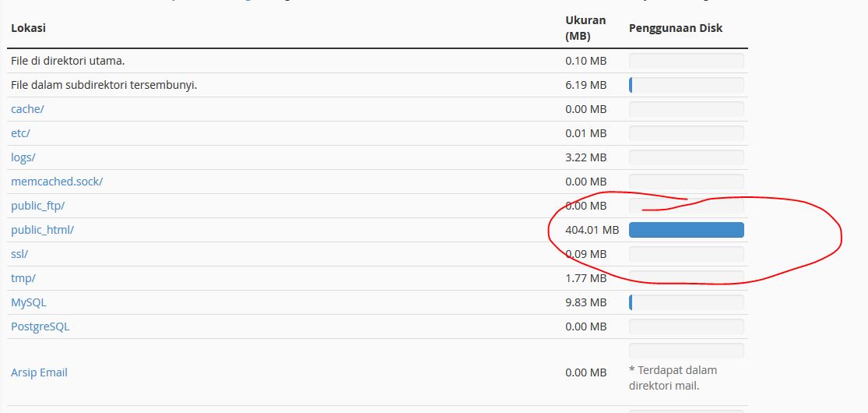
Task: Open the public_ftp/ directory link
Action: (37, 206)
